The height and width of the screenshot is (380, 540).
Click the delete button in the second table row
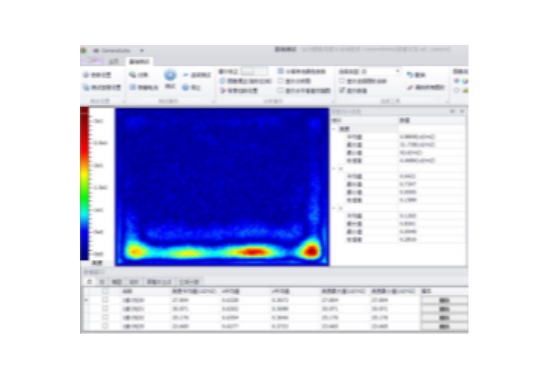pyautogui.click(x=444, y=309)
